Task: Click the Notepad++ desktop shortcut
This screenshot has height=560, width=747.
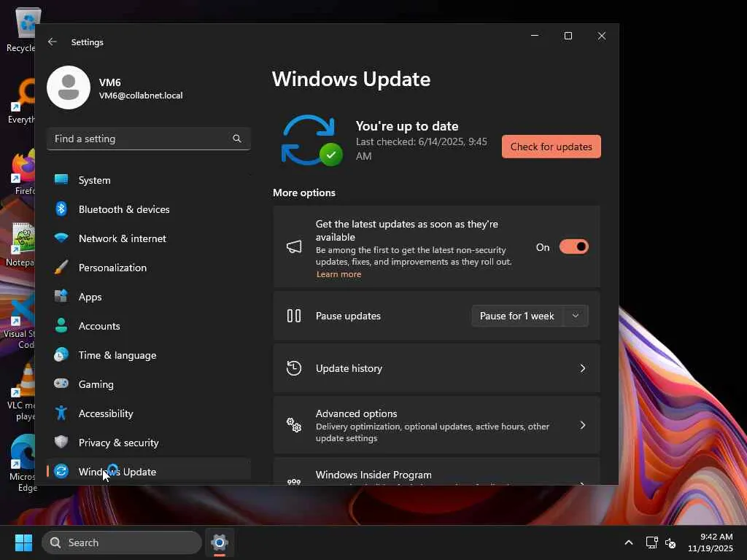Action: [21, 244]
